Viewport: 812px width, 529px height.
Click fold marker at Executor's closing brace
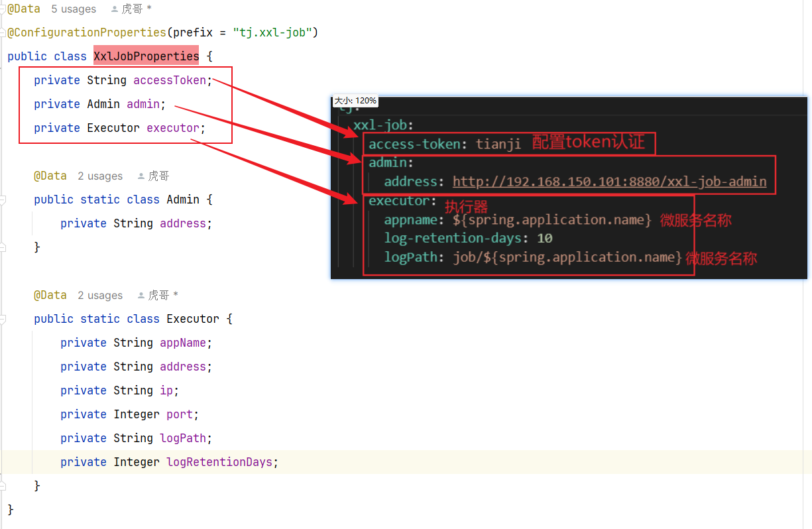click(3, 486)
